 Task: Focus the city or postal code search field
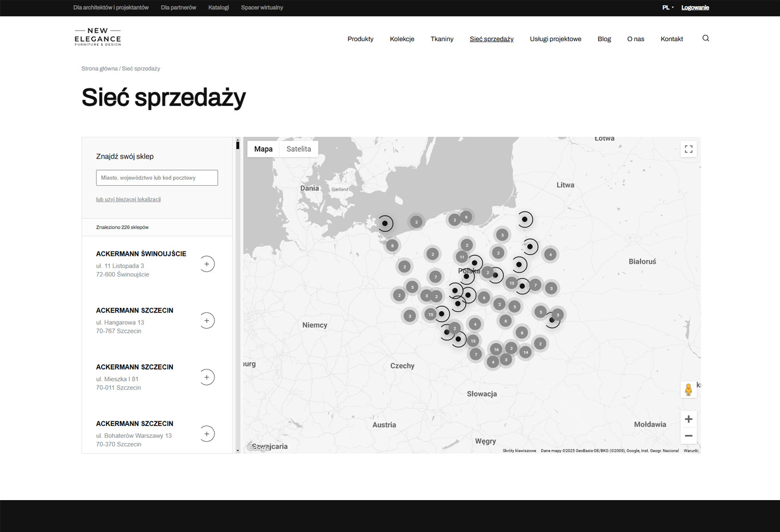click(157, 178)
